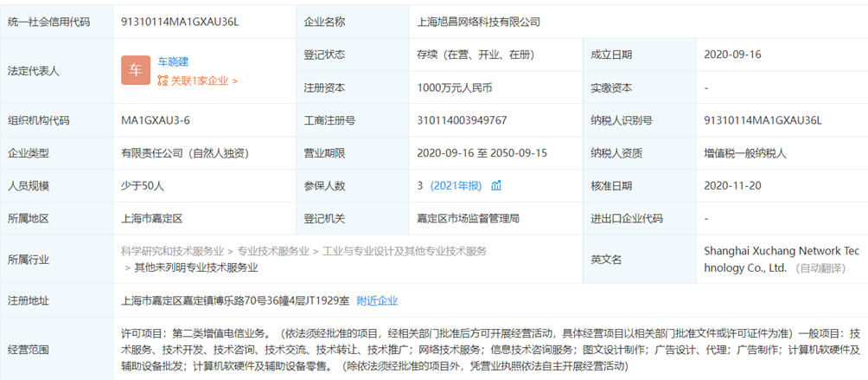
Task: Click organization code MA1GXAU3-6
Action: [156, 120]
